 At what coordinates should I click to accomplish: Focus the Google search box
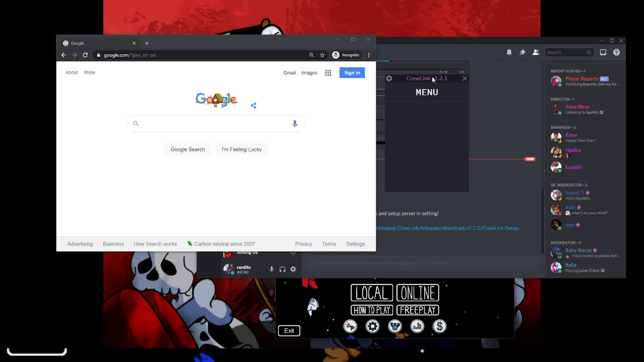(216, 124)
